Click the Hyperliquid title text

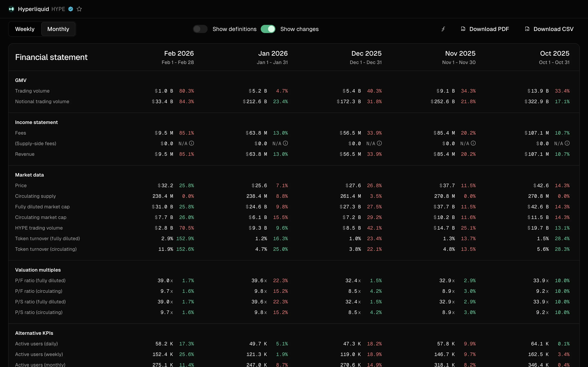point(33,9)
